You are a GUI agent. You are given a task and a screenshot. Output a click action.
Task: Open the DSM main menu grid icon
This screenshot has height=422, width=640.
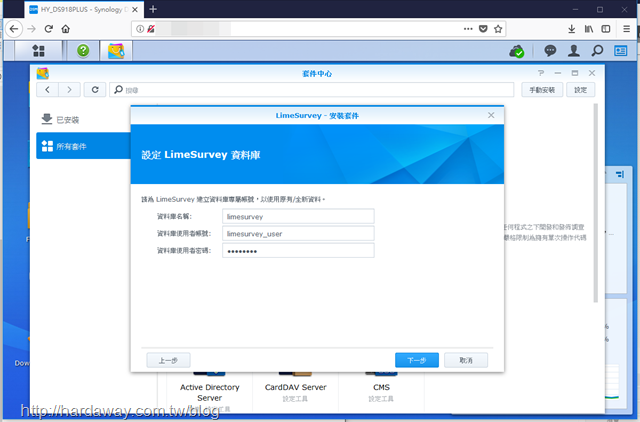38,51
